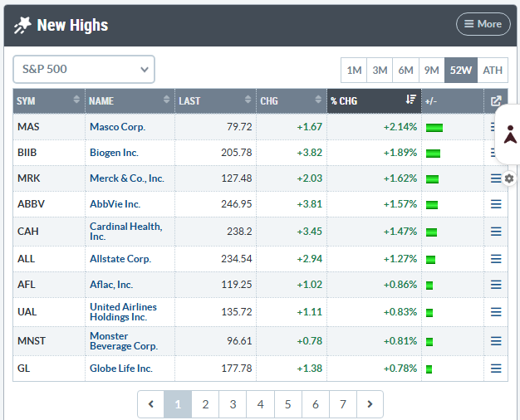Toggle descending sort on % CHG column
Screen dimensions: 520x420
(x=374, y=100)
